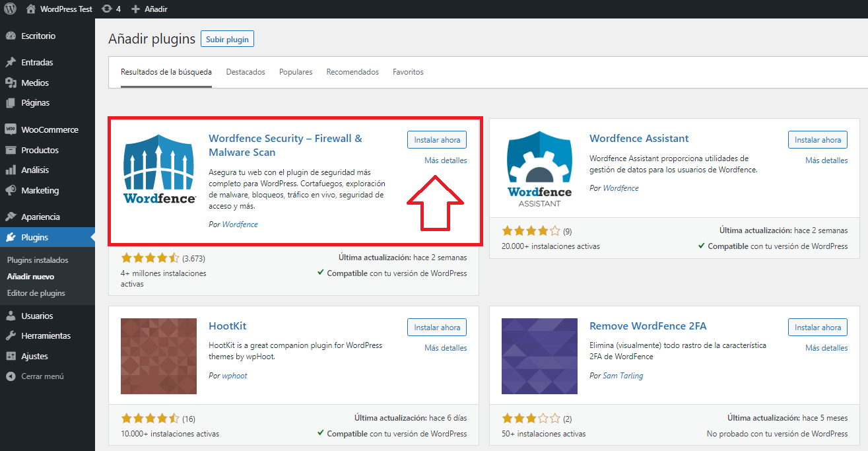868x451 pixels.
Task: Click the updates icon showing 4
Action: pos(107,9)
